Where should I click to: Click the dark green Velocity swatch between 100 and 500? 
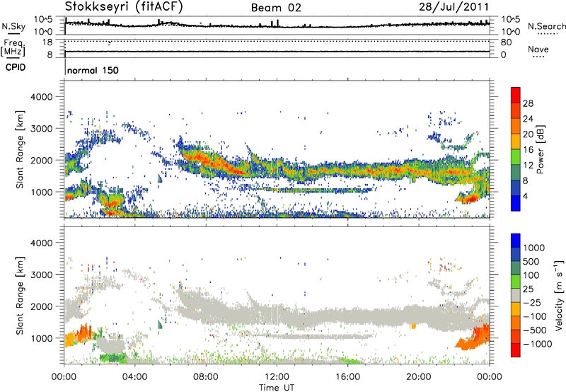(x=516, y=268)
